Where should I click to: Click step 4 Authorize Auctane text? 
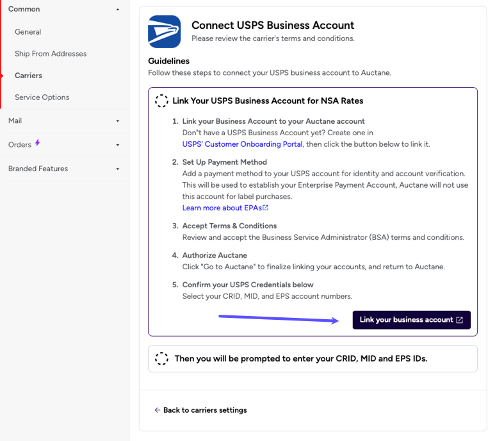[x=215, y=255]
